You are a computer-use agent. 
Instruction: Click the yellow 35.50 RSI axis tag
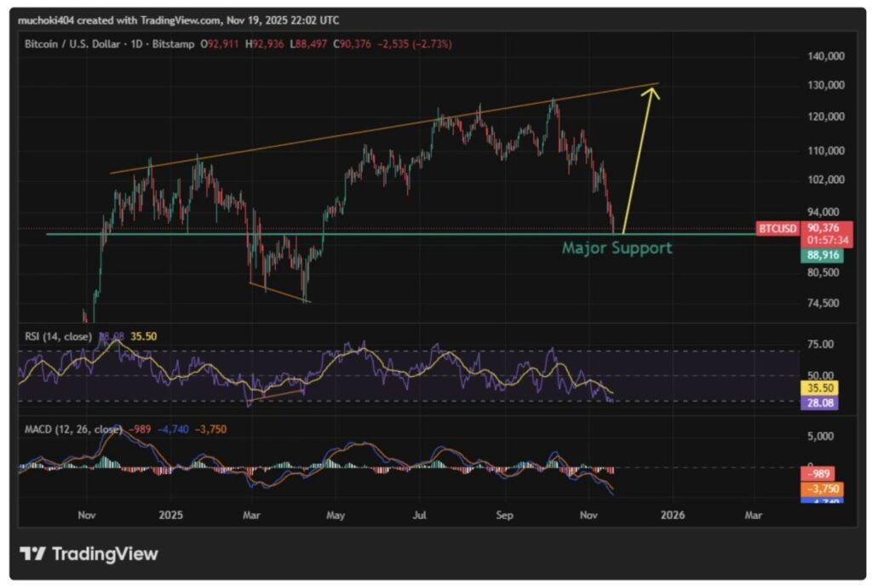820,386
